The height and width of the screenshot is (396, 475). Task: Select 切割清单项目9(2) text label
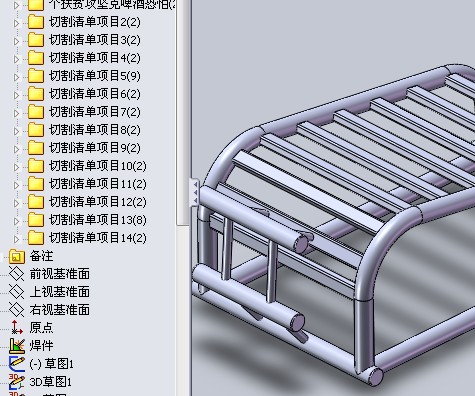[x=95, y=148]
